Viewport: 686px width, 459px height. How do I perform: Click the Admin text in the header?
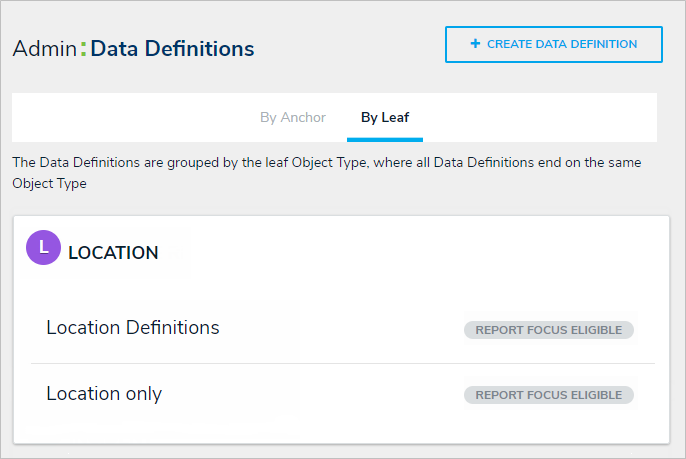point(44,49)
